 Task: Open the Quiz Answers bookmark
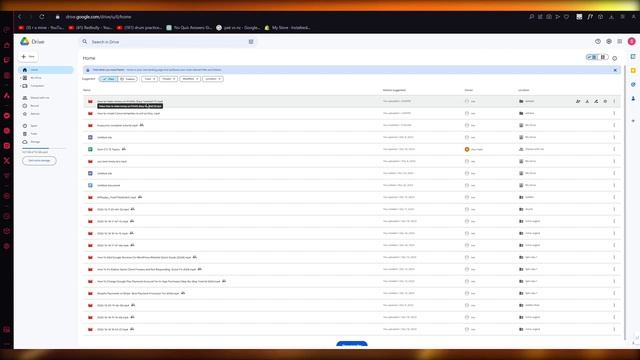pyautogui.click(x=189, y=28)
